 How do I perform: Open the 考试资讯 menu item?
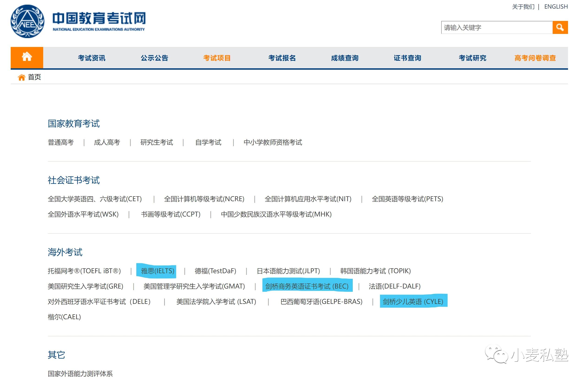[92, 58]
